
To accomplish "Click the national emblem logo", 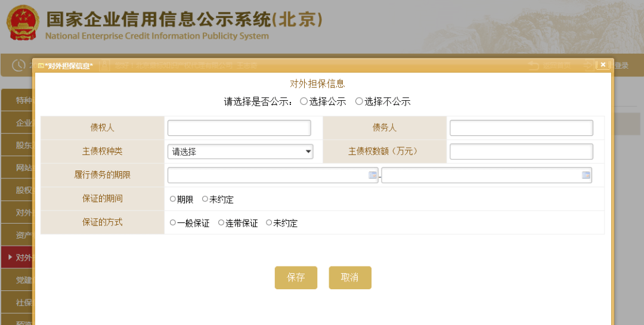I will (x=23, y=24).
